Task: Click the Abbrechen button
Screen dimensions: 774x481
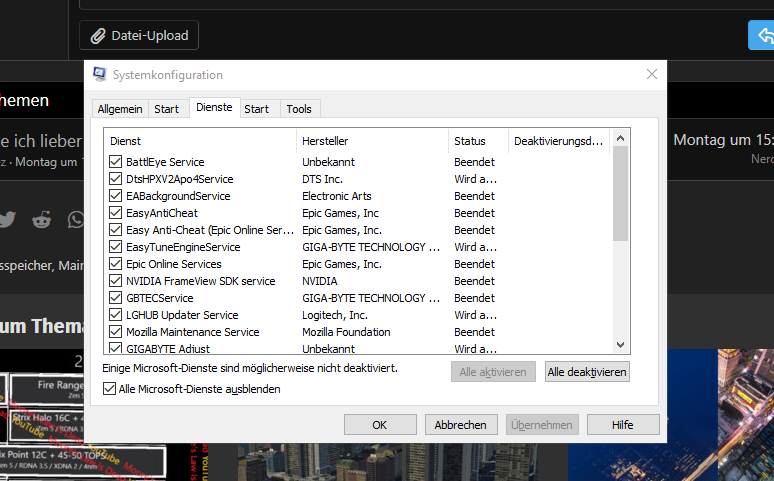Action: 461,425
